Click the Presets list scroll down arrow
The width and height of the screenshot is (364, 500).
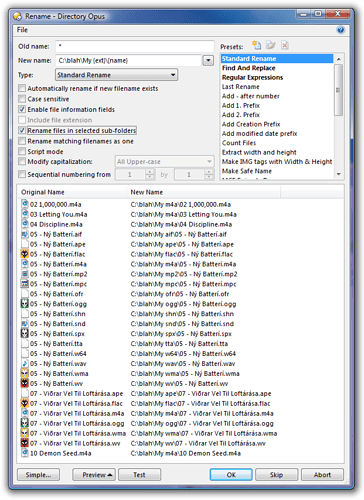338,174
